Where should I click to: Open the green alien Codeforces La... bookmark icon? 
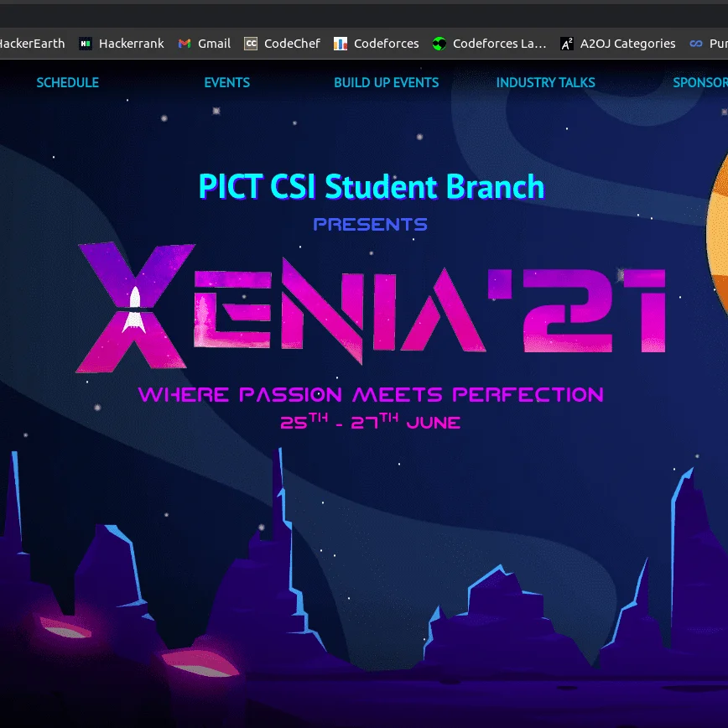point(439,44)
